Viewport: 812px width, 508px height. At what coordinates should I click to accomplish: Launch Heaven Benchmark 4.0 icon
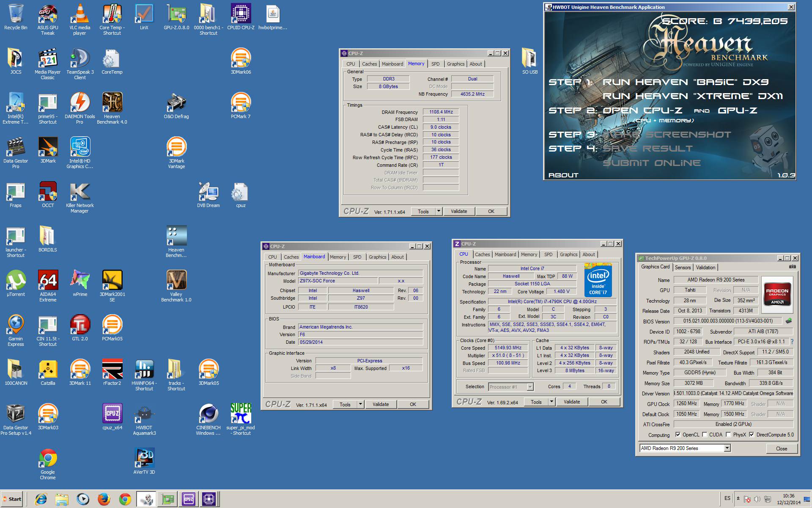(112, 108)
